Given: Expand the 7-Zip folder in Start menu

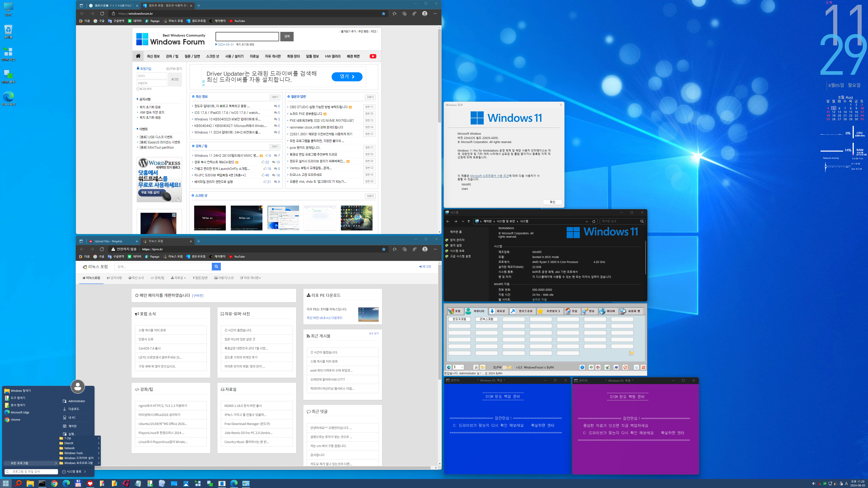Looking at the screenshot, I should (80, 438).
